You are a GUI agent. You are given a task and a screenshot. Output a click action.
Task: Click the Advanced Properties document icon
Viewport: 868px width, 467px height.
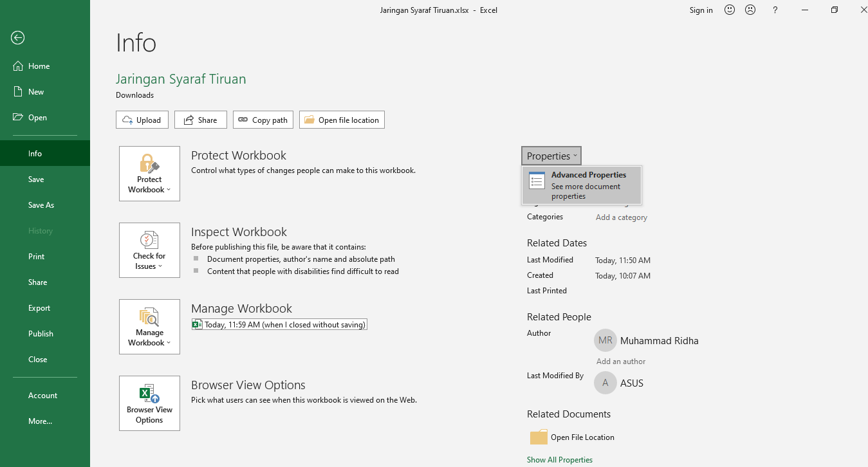coord(537,180)
